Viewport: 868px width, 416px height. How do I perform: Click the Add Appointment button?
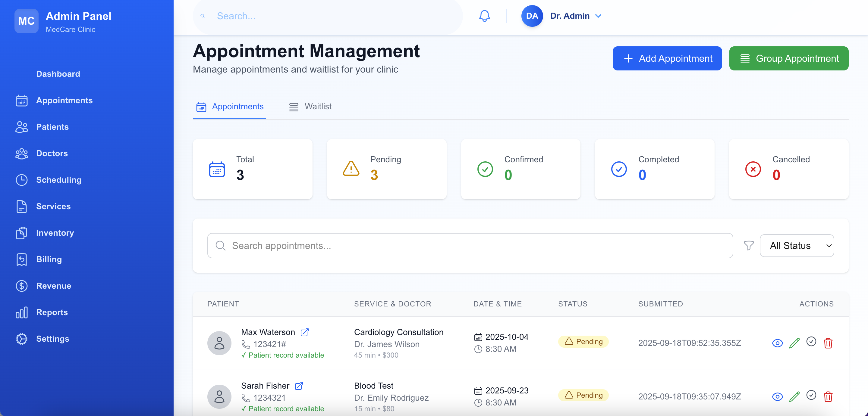667,58
